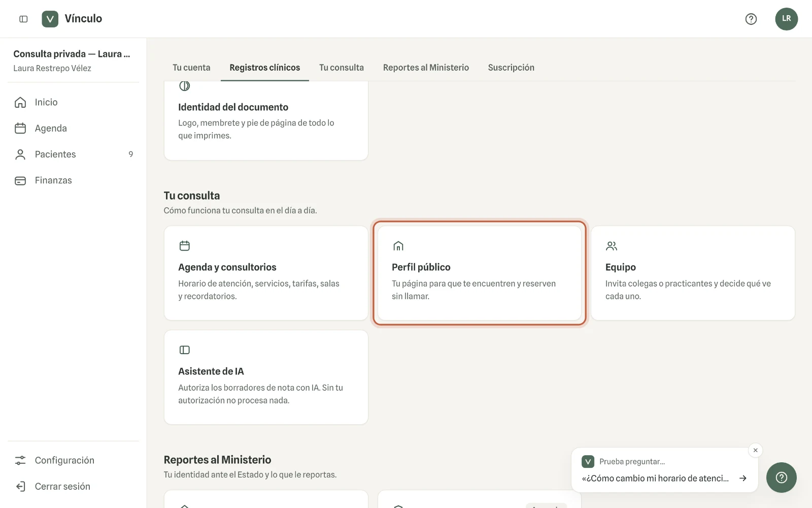Viewport: 812px width, 508px height.
Task: Open the LR user avatar menu
Action: 786,19
